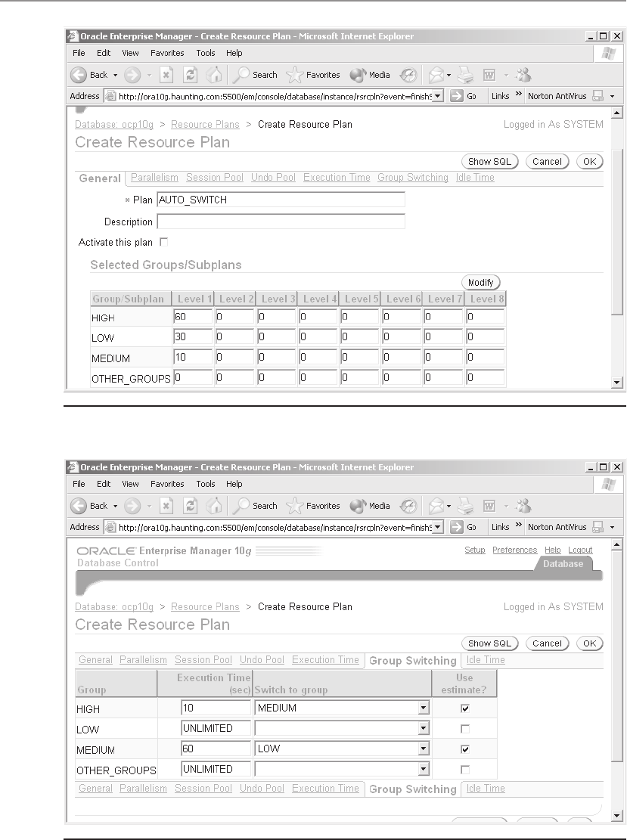Open the Preferences link
Image resolution: width=627 pixels, height=840 pixels.
coord(514,550)
